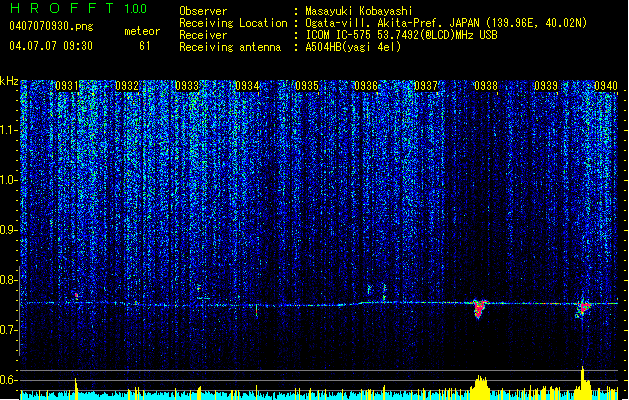629x400 pixels.
Task: Click observer name Masayuki Kobayashi
Action: click(359, 11)
